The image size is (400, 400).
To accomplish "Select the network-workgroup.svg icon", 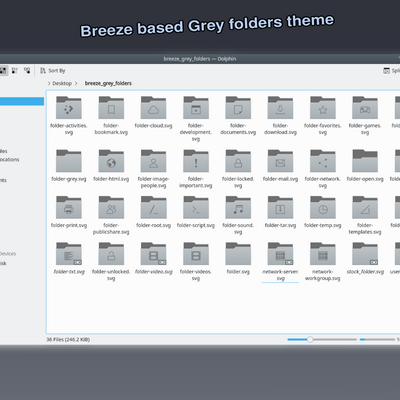I will (x=323, y=254).
